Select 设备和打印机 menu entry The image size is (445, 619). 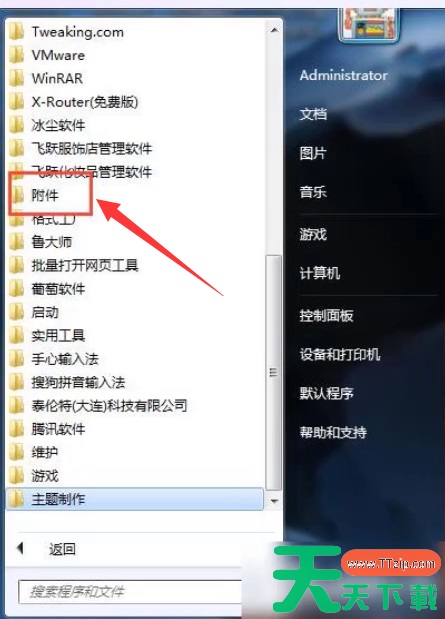pyautogui.click(x=340, y=355)
